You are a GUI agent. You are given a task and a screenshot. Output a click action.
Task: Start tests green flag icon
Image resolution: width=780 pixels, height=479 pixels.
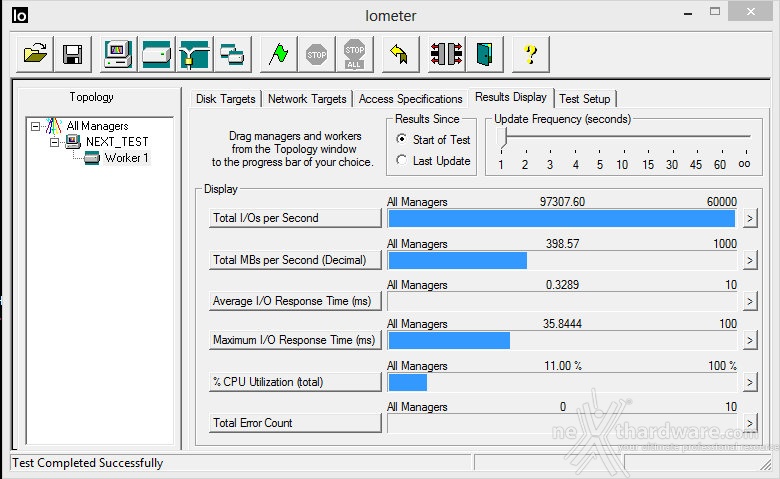279,54
